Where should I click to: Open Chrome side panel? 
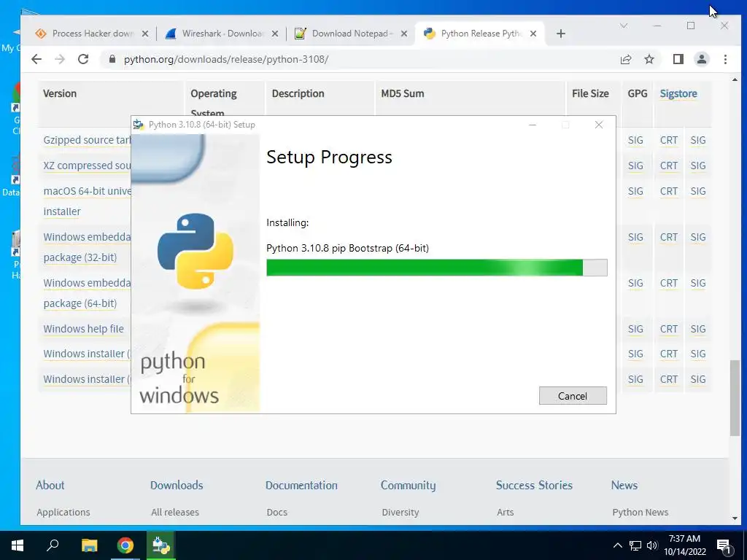[678, 59]
